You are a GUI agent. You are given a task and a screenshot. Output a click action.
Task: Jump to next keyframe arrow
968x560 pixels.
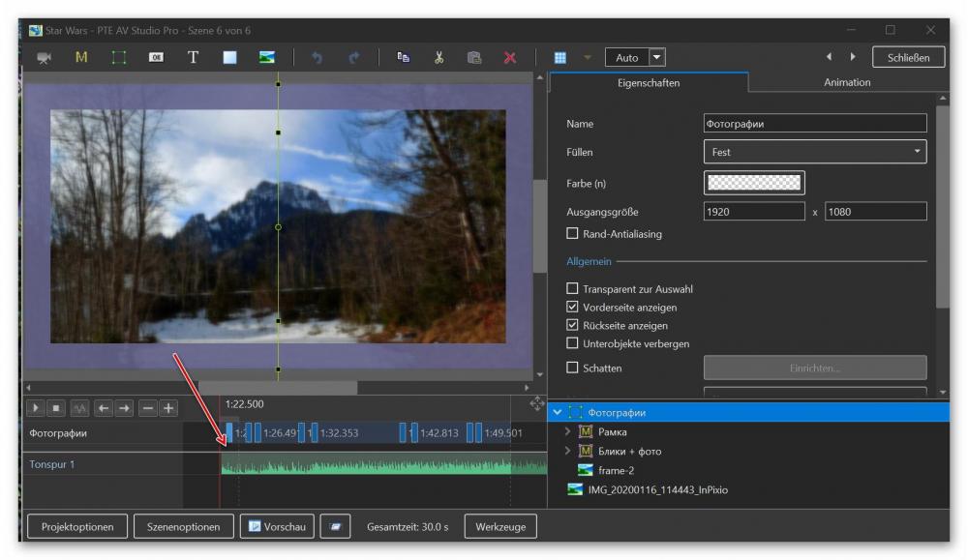(x=124, y=408)
